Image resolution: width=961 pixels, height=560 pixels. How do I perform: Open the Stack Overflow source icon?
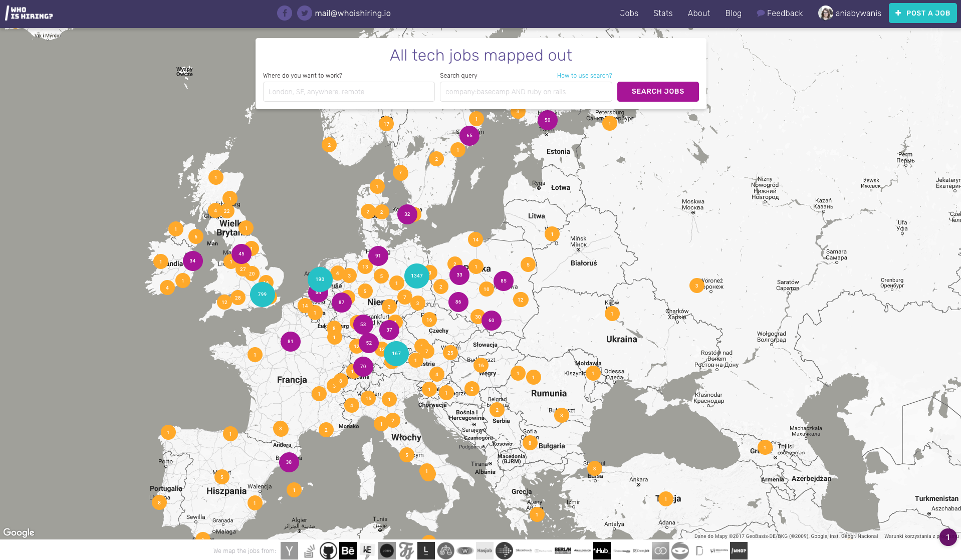309,550
